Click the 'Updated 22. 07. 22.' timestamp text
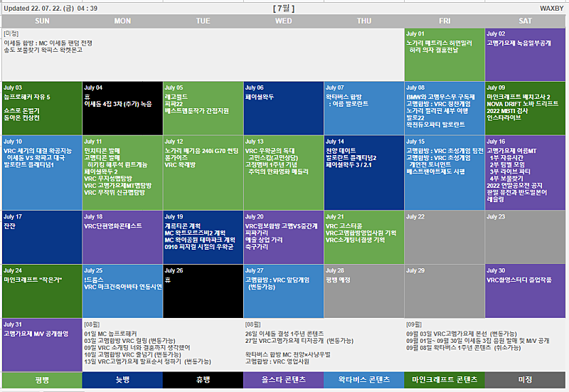The width and height of the screenshot is (569, 392). tap(50, 9)
